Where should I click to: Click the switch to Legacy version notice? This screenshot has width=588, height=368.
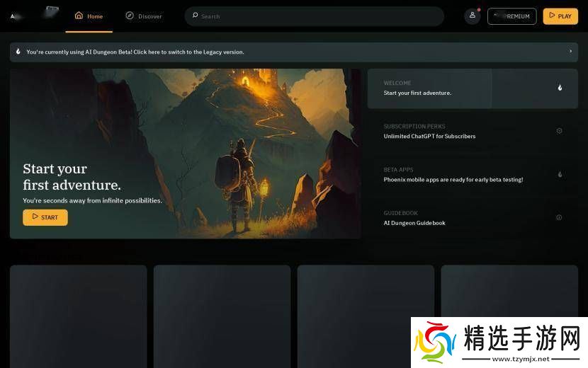pos(135,52)
